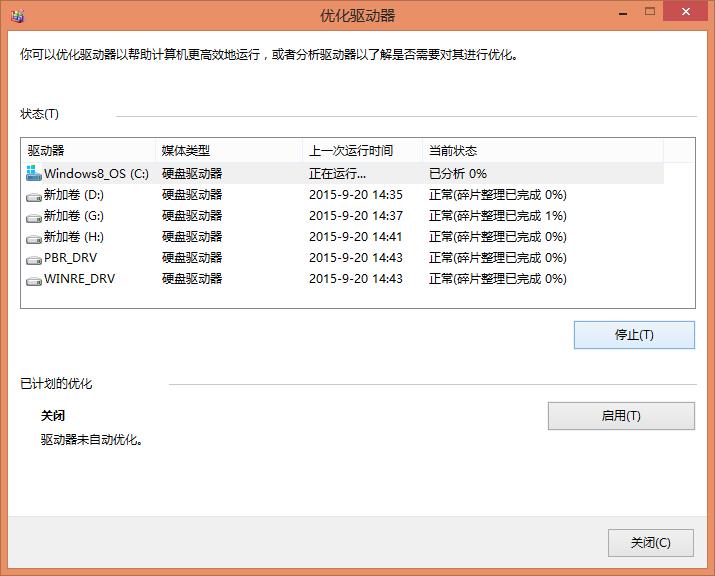Select the Windows8_OS (C:) drive name
This screenshot has width=715, height=576.
click(x=96, y=174)
